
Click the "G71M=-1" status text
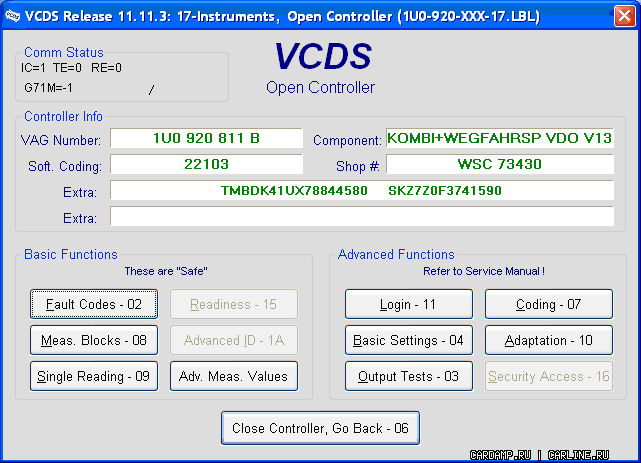click(48, 88)
